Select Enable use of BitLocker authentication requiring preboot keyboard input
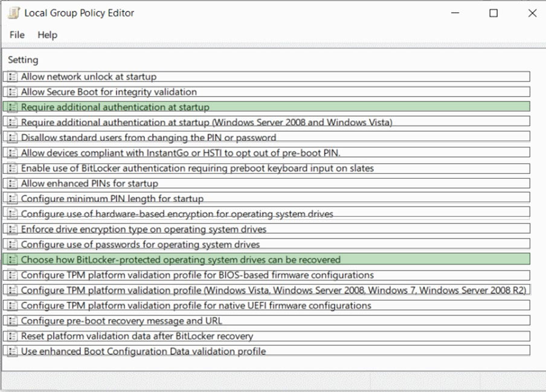 coord(266,168)
